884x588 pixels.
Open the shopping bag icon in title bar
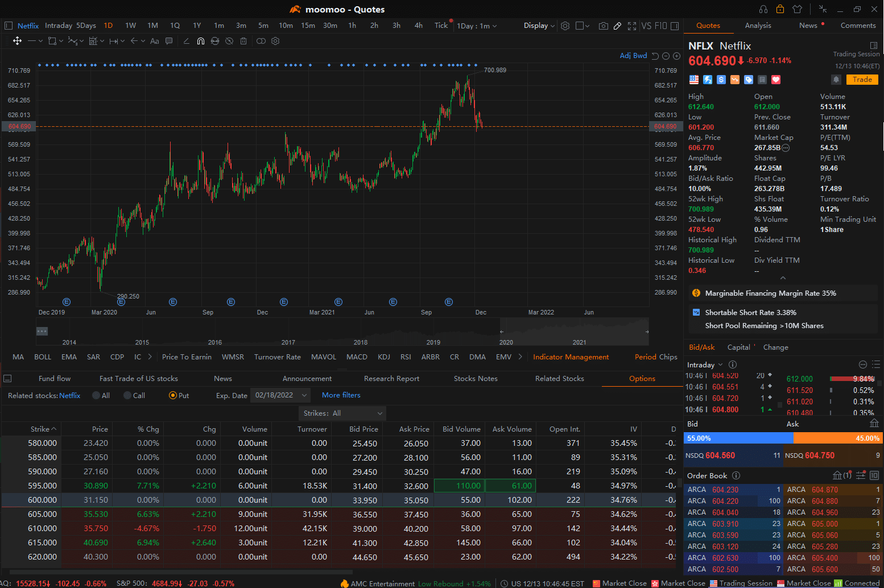[780, 9]
